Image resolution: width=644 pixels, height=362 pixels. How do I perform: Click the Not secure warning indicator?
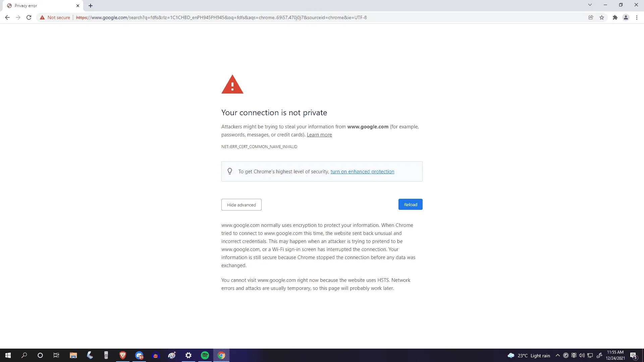(x=55, y=17)
